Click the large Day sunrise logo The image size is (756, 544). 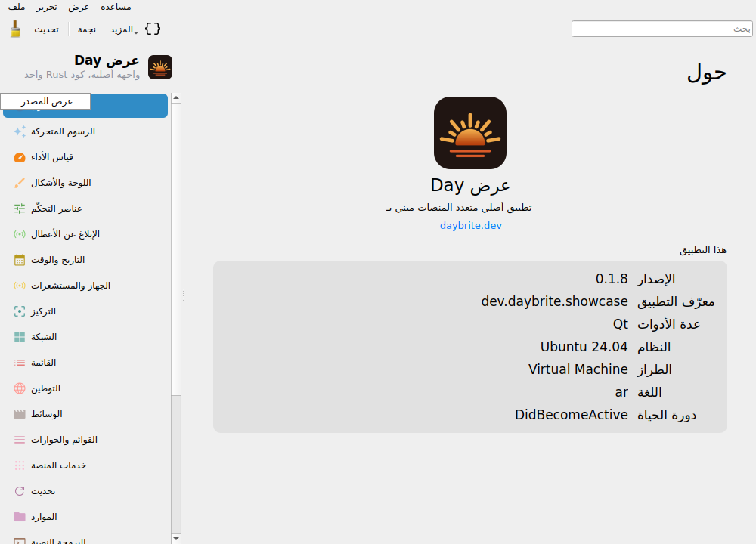click(x=470, y=133)
